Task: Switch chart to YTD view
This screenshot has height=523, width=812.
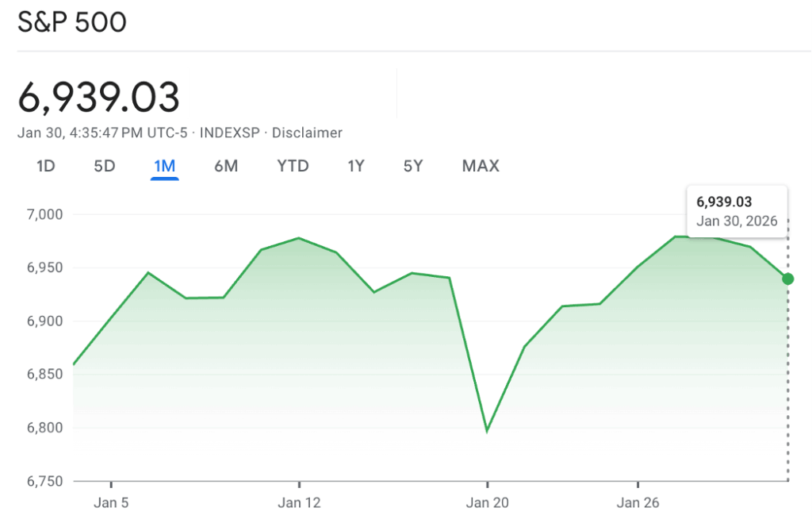Action: pyautogui.click(x=293, y=166)
